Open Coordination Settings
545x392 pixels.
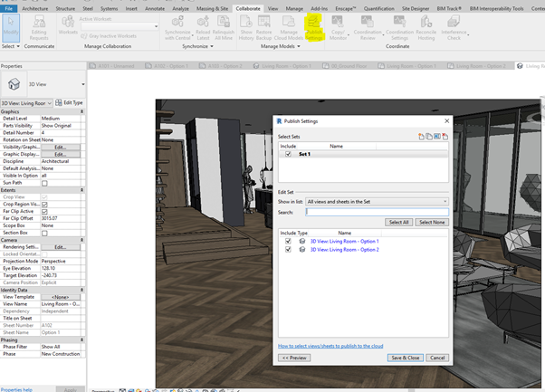coord(400,28)
